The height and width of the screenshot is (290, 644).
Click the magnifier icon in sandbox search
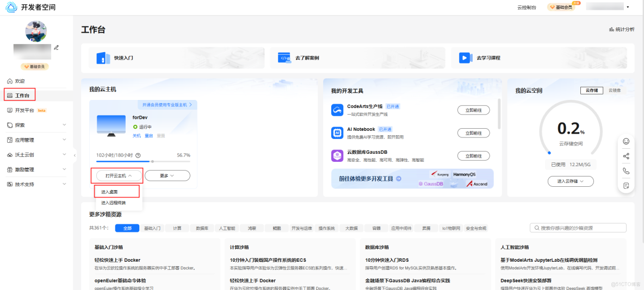[x=537, y=228]
